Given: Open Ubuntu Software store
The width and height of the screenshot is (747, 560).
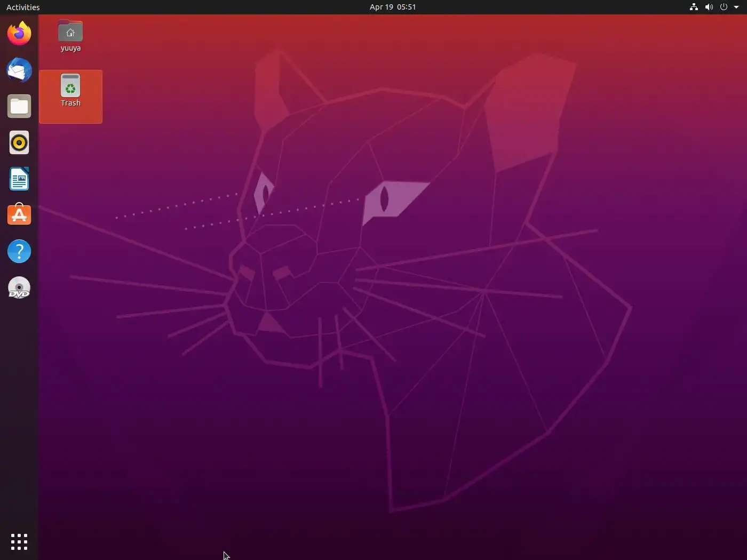Looking at the screenshot, I should (19, 215).
